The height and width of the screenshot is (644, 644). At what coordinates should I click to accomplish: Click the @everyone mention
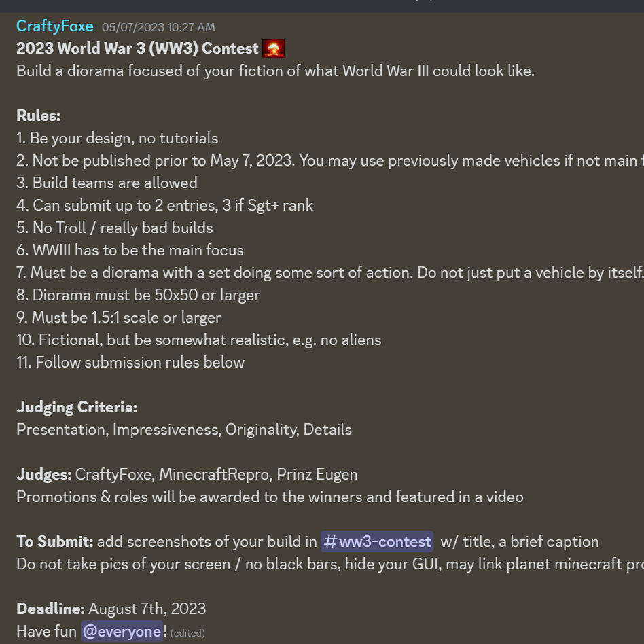click(122, 631)
